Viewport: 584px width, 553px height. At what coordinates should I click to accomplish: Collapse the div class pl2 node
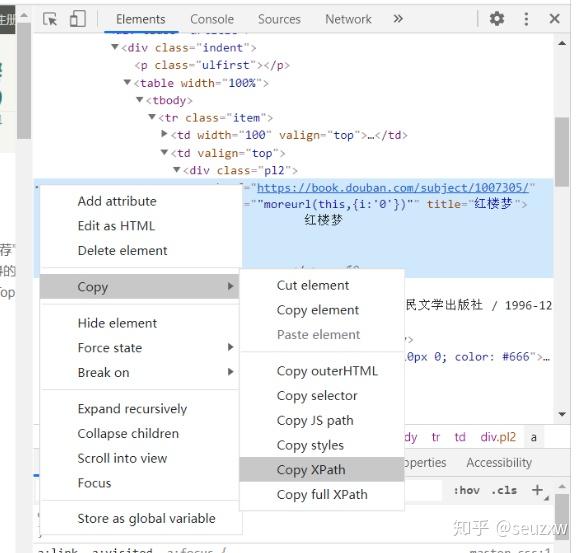pyautogui.click(x=177, y=170)
